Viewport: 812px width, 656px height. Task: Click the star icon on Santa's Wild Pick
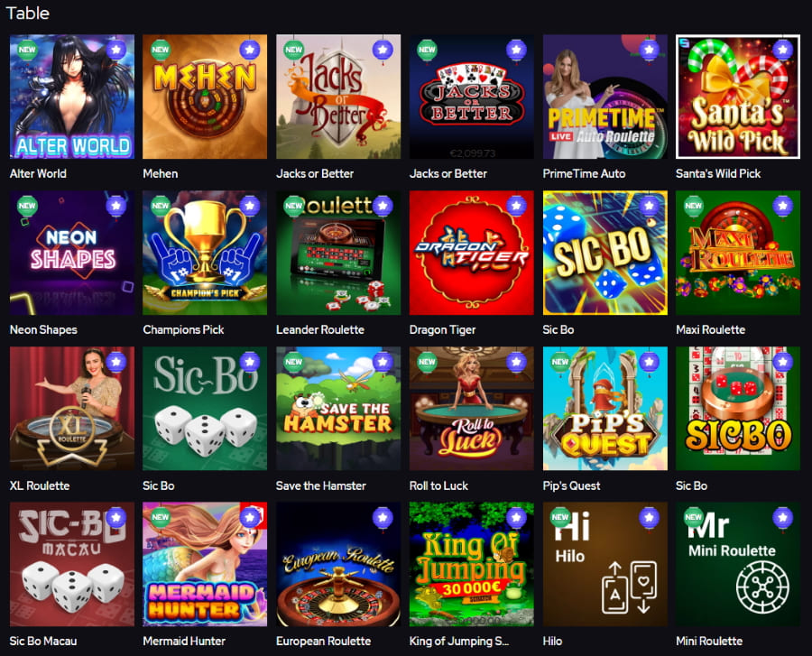pyautogui.click(x=782, y=50)
